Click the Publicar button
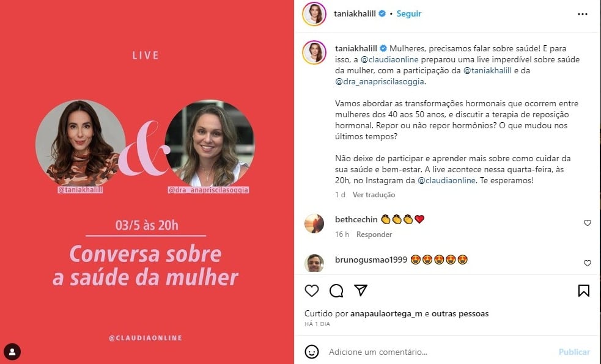 pos(574,352)
